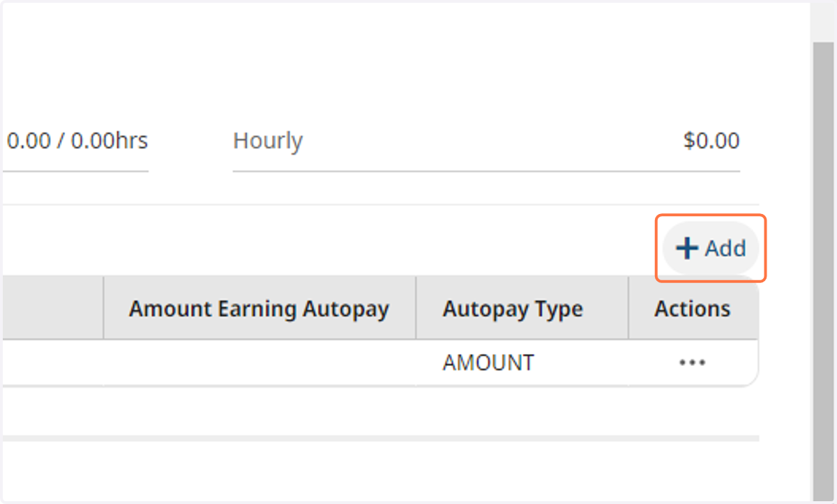Click the 0.00 / 0.00hrs value
837x504 pixels.
click(x=77, y=141)
